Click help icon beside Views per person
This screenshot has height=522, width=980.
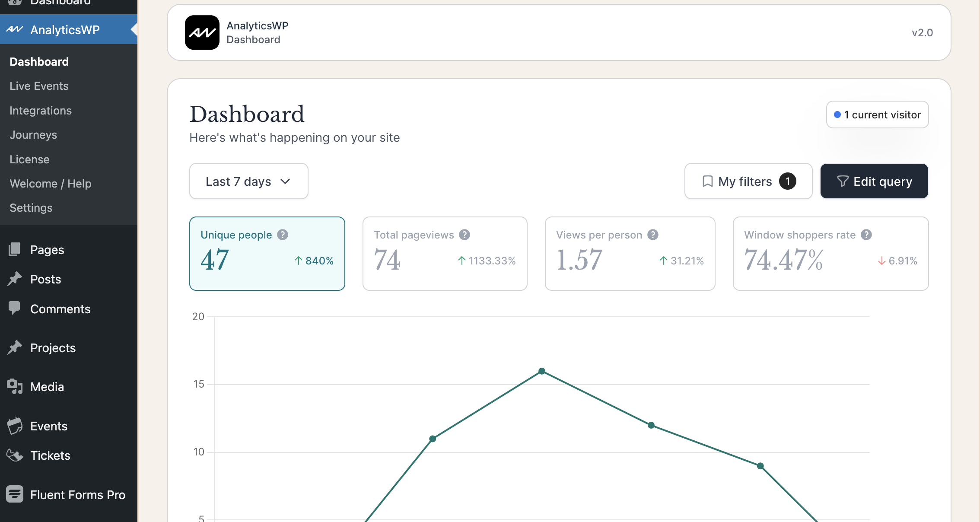click(x=653, y=235)
